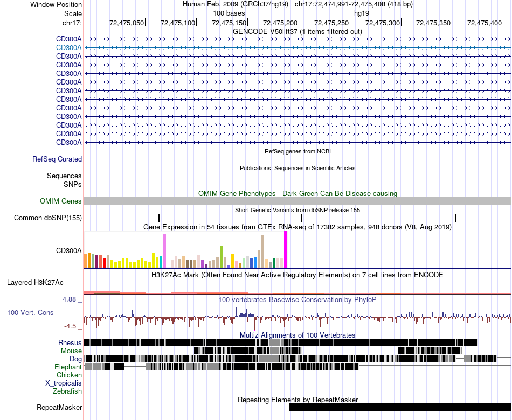
Task: Open 100 vertebrates Basewise Conservation by PhyloP title
Action: tap(297, 299)
